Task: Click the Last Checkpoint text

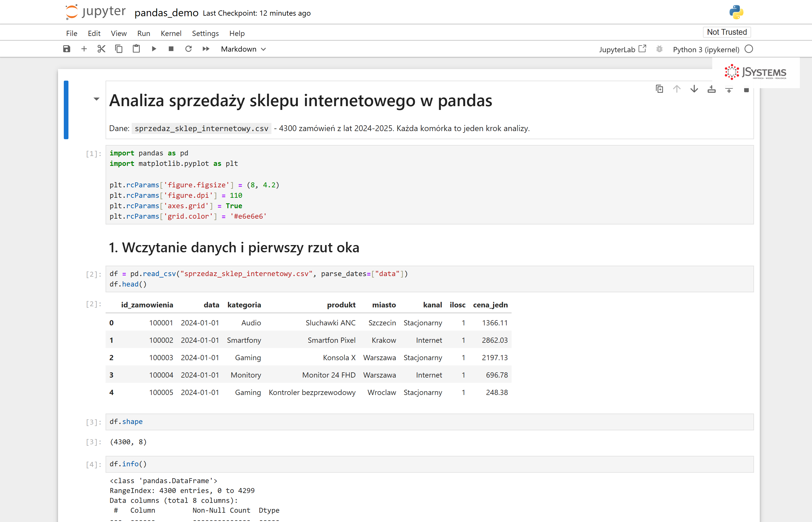Action: (x=257, y=13)
